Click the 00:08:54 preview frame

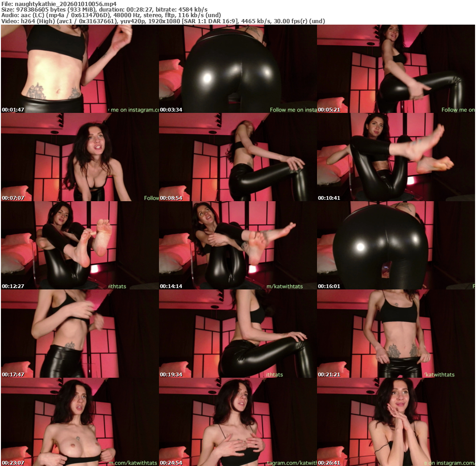click(238, 157)
